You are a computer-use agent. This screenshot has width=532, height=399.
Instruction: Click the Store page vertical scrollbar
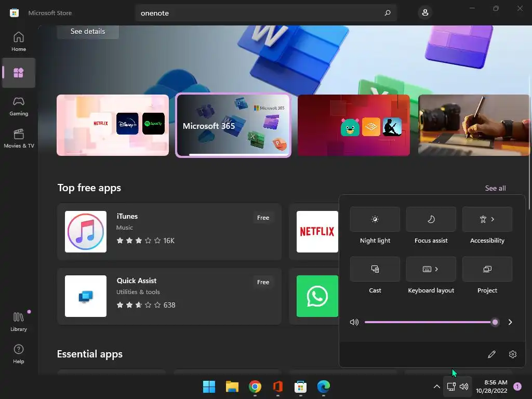[x=529, y=142]
